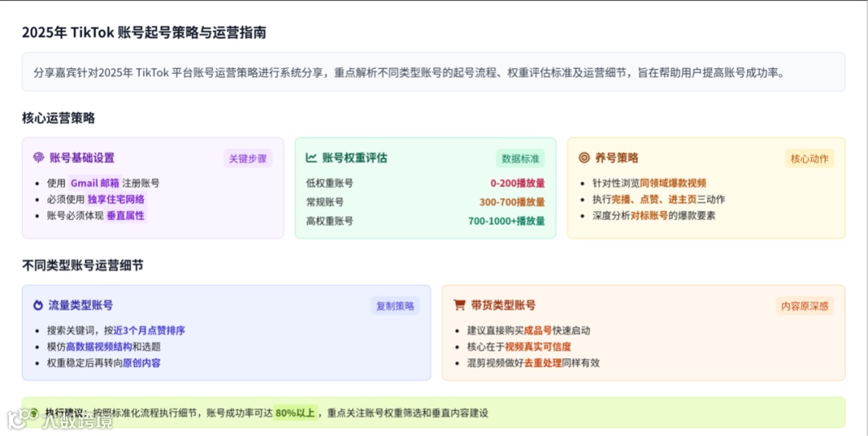Click the shopping cart icon beside 带货类型账号
Viewport: 868px width, 436px height.
pos(460,305)
